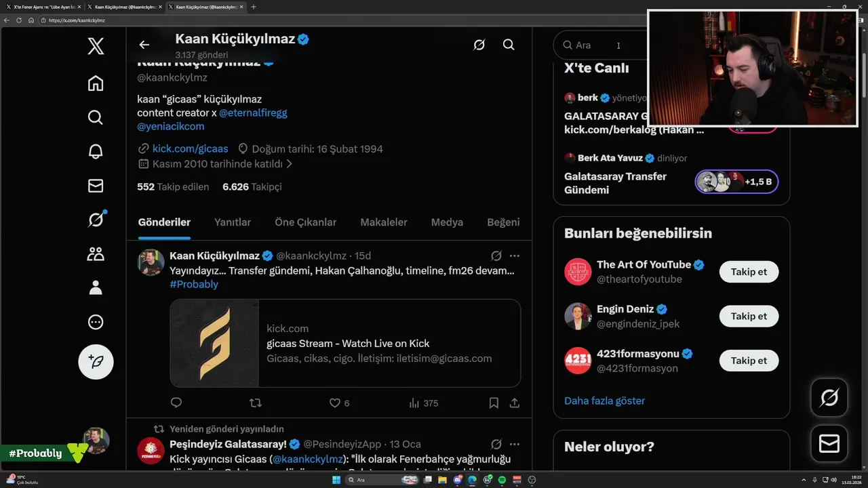Follow The Art Of YouTube

[x=749, y=272]
